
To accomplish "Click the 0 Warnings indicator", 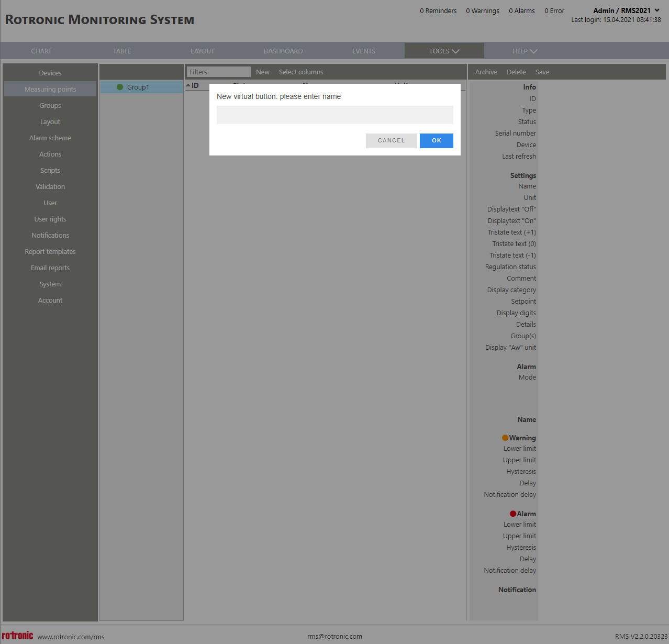I will [x=483, y=10].
